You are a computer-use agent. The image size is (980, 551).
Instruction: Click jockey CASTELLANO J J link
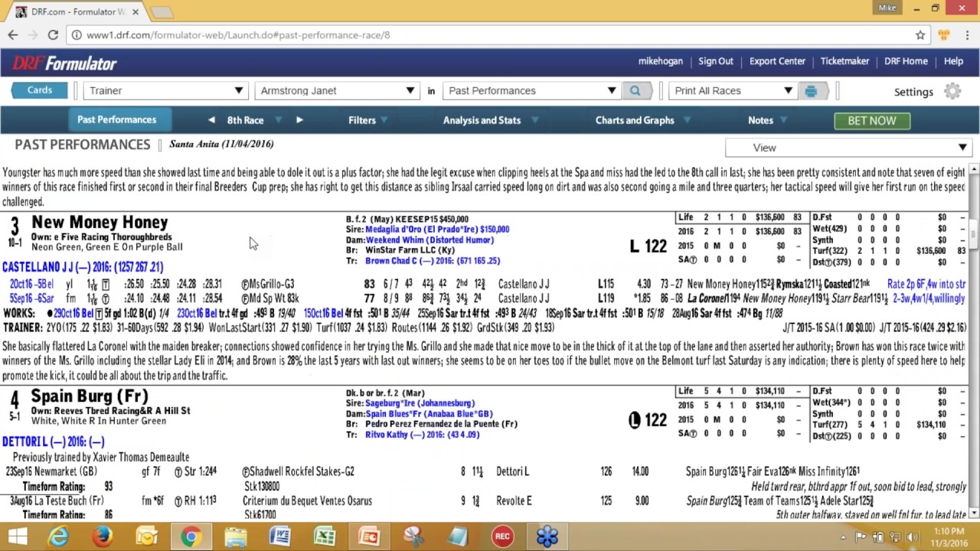[83, 267]
